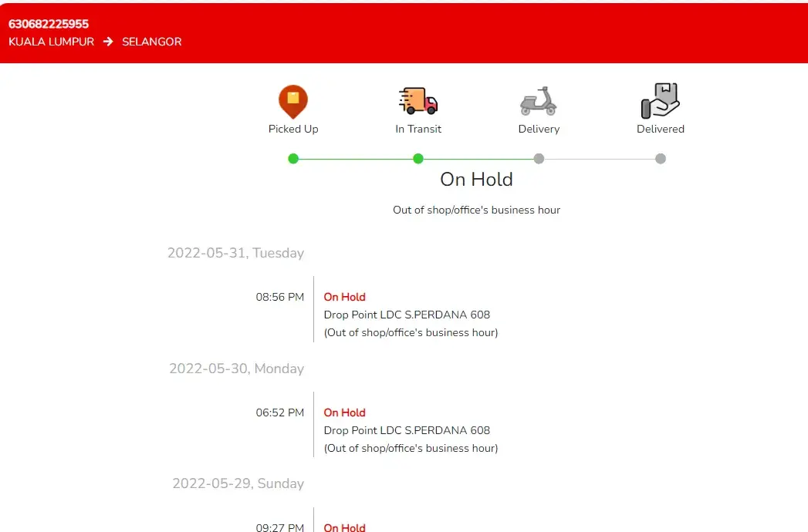Click the red On Hold at 08:56 PM

[344, 297]
